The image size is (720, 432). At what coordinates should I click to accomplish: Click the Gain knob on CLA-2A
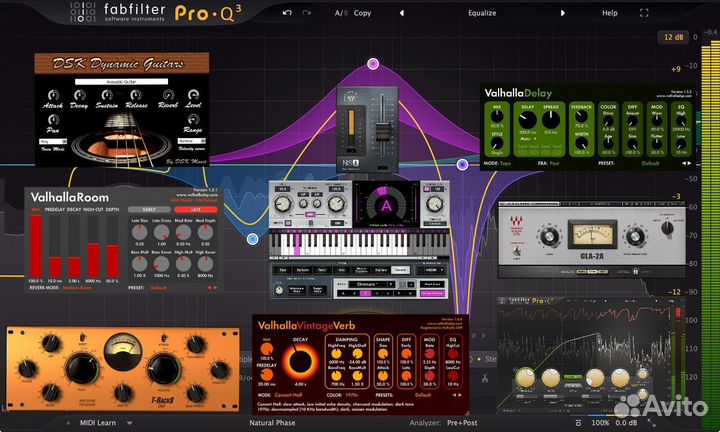coord(549,237)
